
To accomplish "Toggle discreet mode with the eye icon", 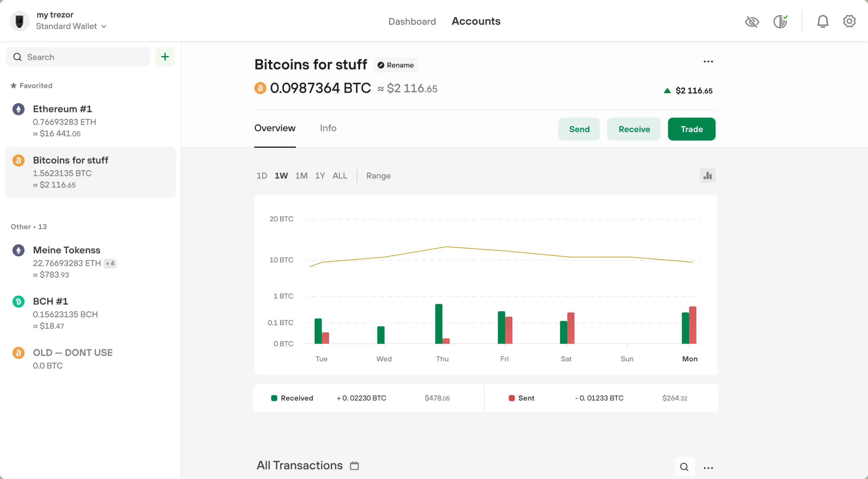I will point(752,21).
